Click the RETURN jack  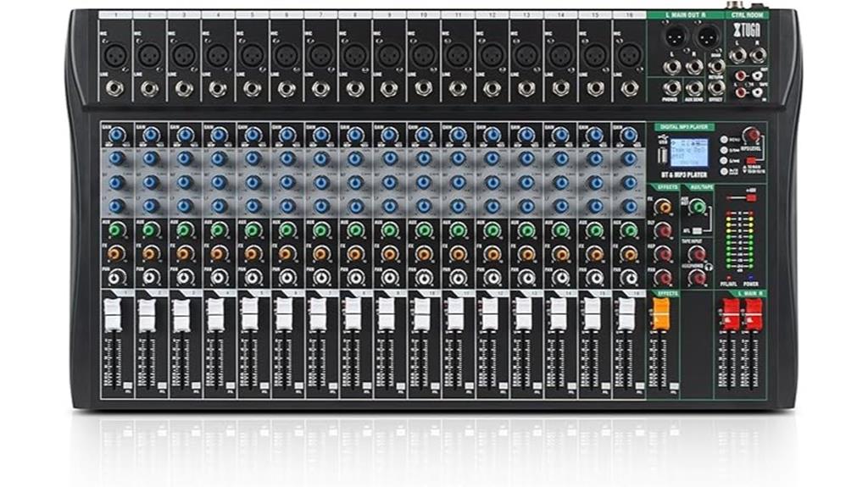(717, 67)
